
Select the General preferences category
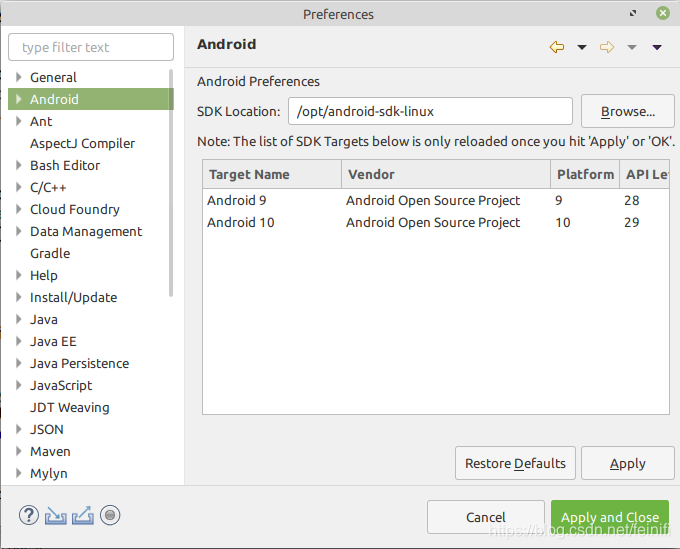[x=53, y=77]
